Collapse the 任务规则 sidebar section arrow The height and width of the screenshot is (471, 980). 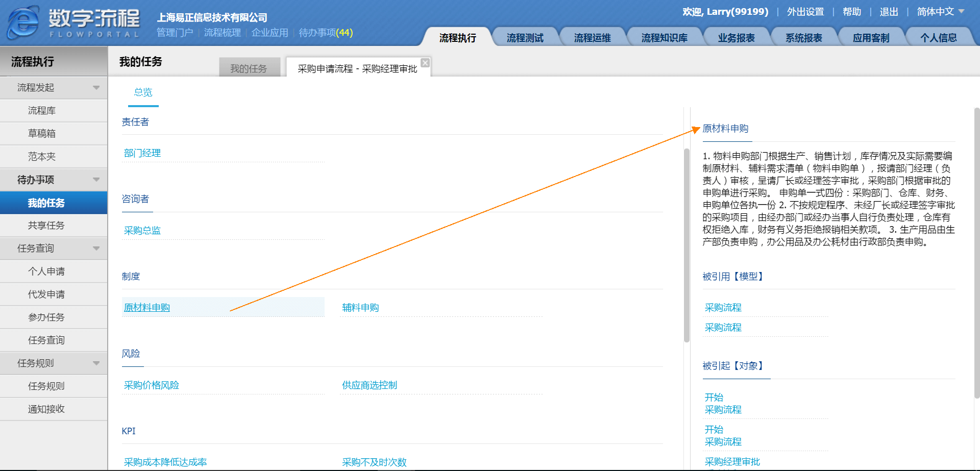tap(96, 363)
